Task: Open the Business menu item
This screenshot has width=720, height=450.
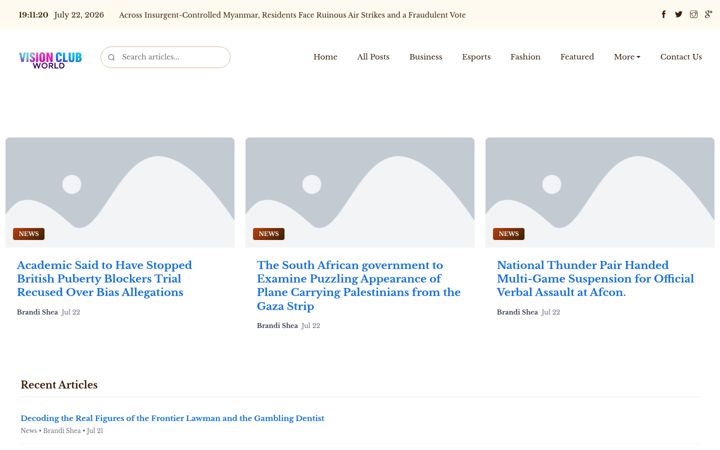Action: (x=426, y=57)
